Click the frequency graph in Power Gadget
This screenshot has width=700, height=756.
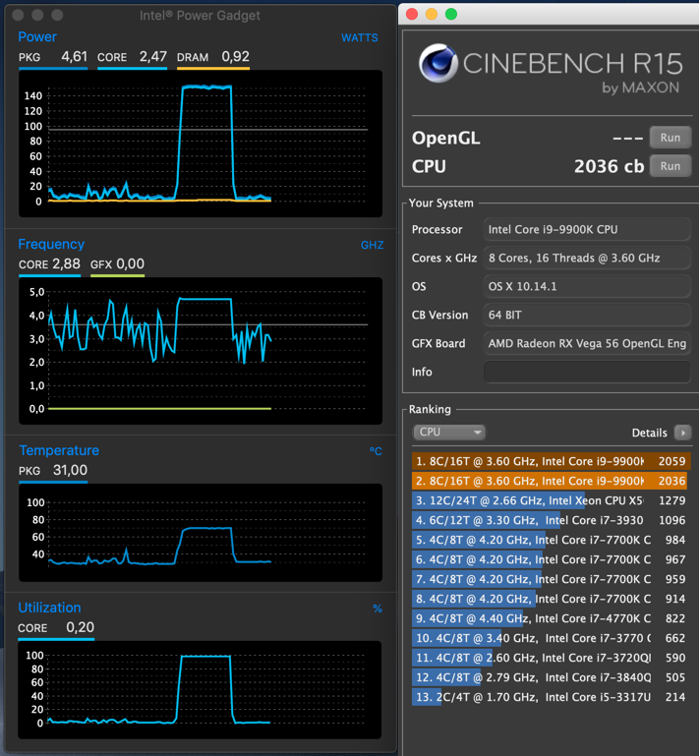201,351
